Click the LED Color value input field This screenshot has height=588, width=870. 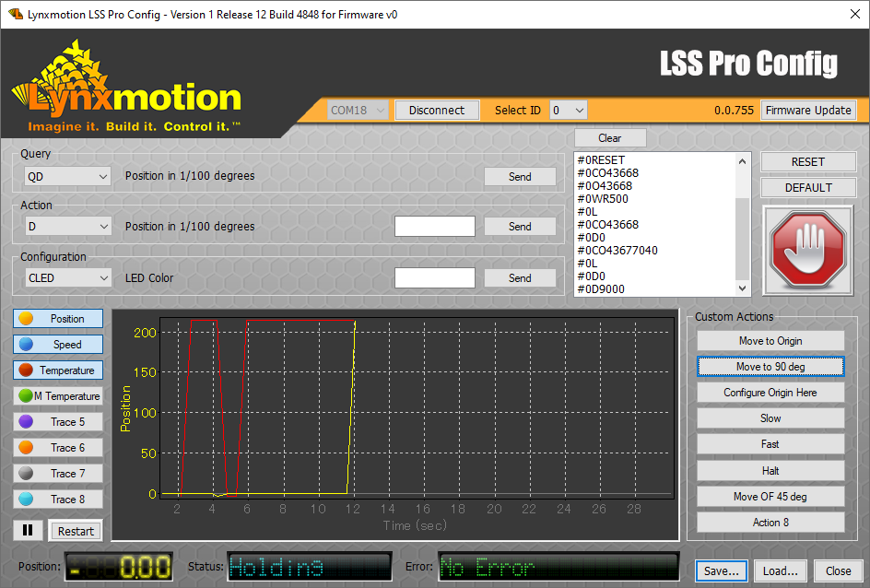coord(435,278)
